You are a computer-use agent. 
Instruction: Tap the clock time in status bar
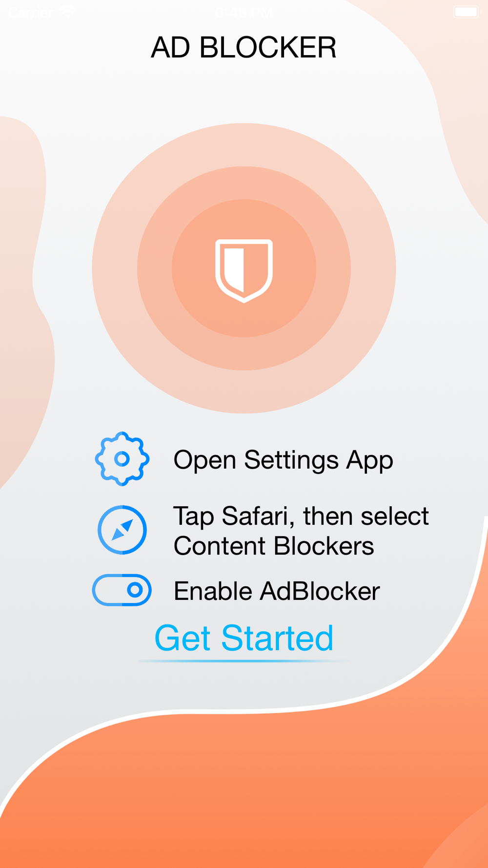click(244, 12)
